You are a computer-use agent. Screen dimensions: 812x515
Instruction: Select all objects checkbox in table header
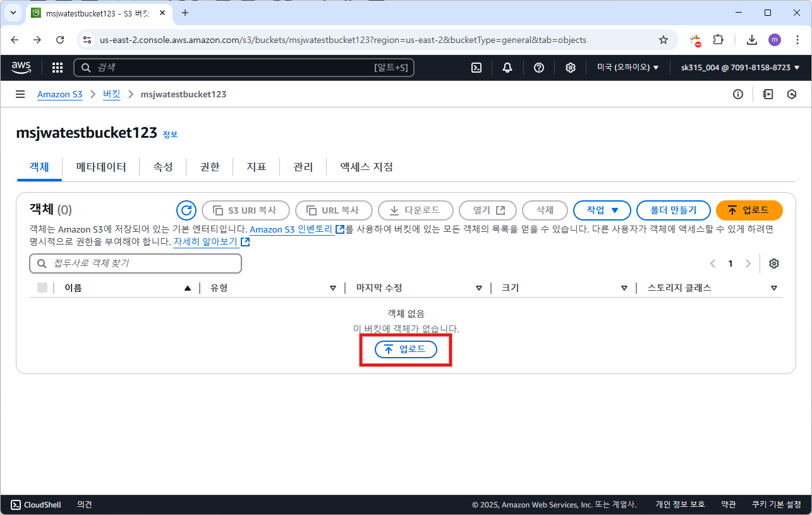[x=42, y=288]
